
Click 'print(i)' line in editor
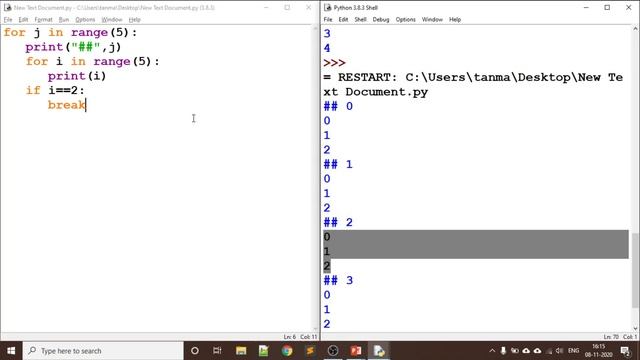pyautogui.click(x=77, y=76)
